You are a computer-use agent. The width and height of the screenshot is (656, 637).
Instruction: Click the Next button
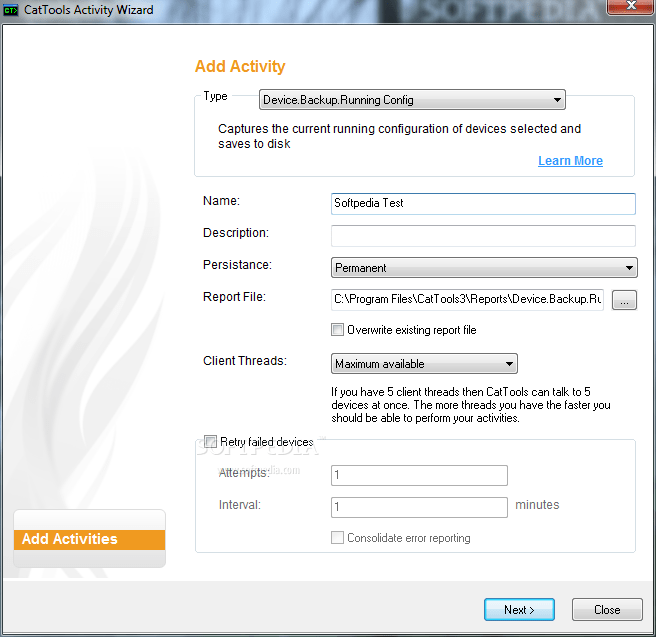coord(519,609)
